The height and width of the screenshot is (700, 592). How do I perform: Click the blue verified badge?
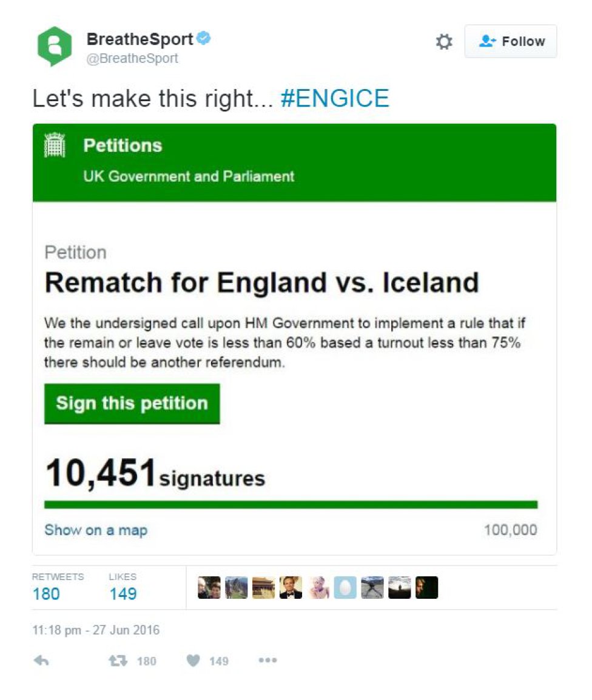click(203, 38)
